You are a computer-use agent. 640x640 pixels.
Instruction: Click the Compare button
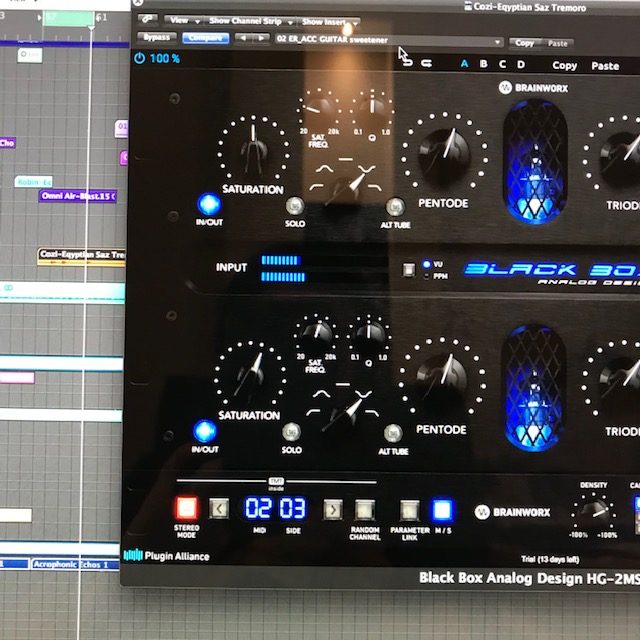205,38
